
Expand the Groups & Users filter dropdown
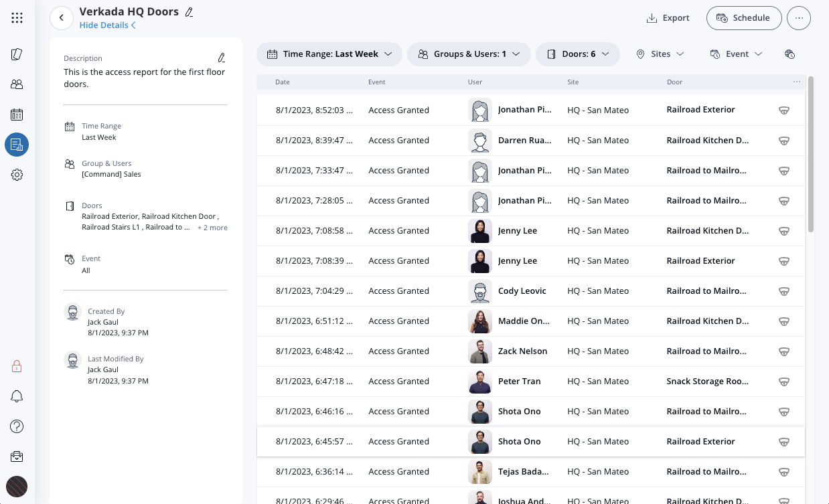(x=469, y=54)
